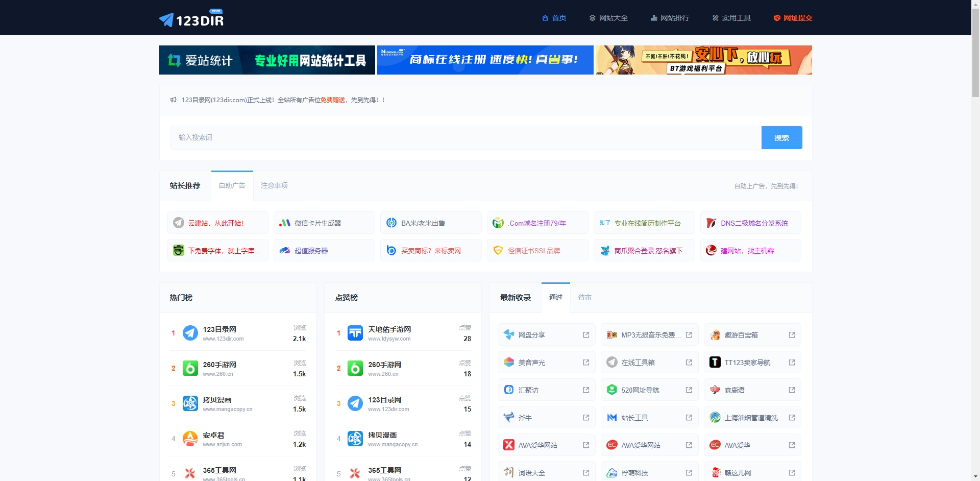This screenshot has height=481, width=980.
Task: Click 拷贝漫画 icon in 点赞榜
Action: click(355, 439)
